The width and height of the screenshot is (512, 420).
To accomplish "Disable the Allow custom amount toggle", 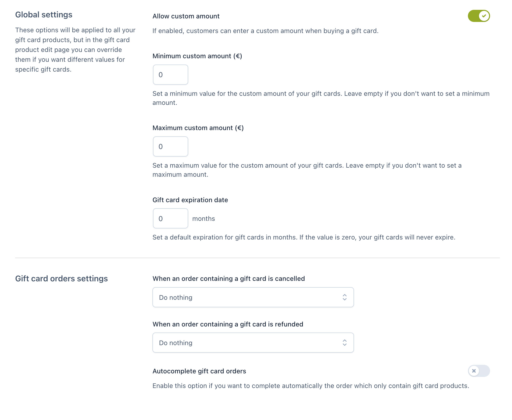I will (479, 16).
